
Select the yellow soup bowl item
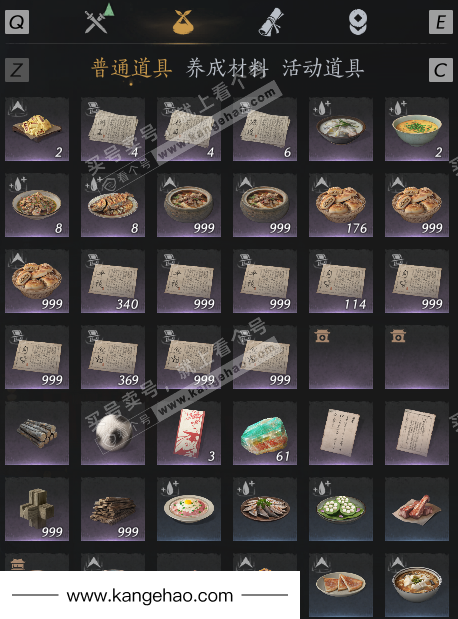pos(417,129)
